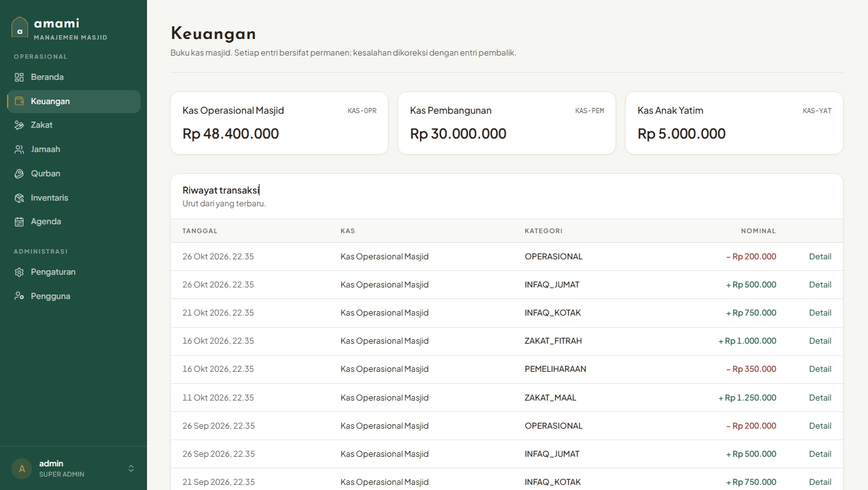View Detail of PEMELIHARAAN transaction

[820, 369]
